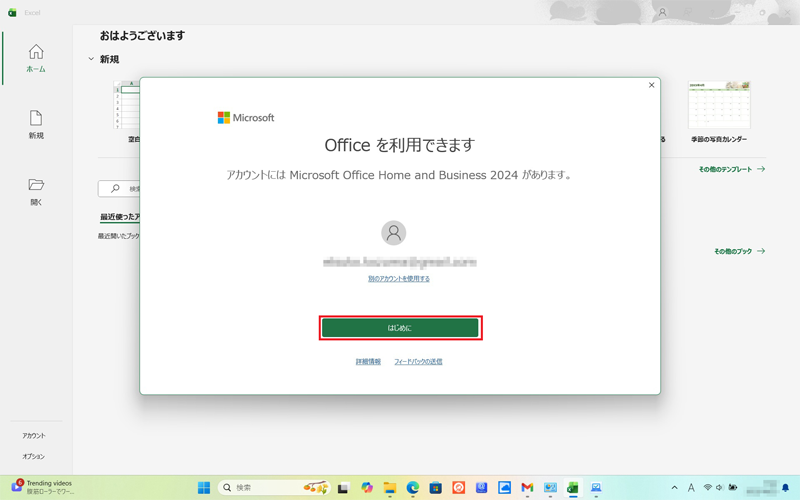Click the 開く folder icon in sidebar
The image size is (800, 500).
[x=36, y=191]
